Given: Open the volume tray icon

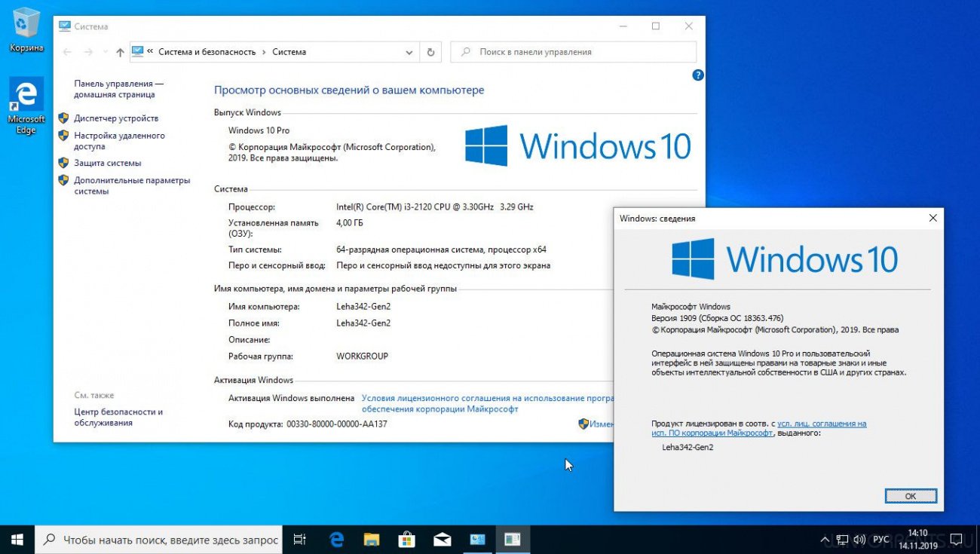Looking at the screenshot, I should tap(861, 540).
